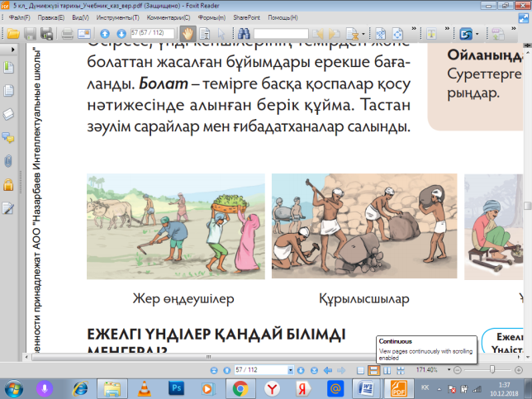Click the zoom out minus button
The width and height of the screenshot is (532, 399).
click(x=458, y=370)
